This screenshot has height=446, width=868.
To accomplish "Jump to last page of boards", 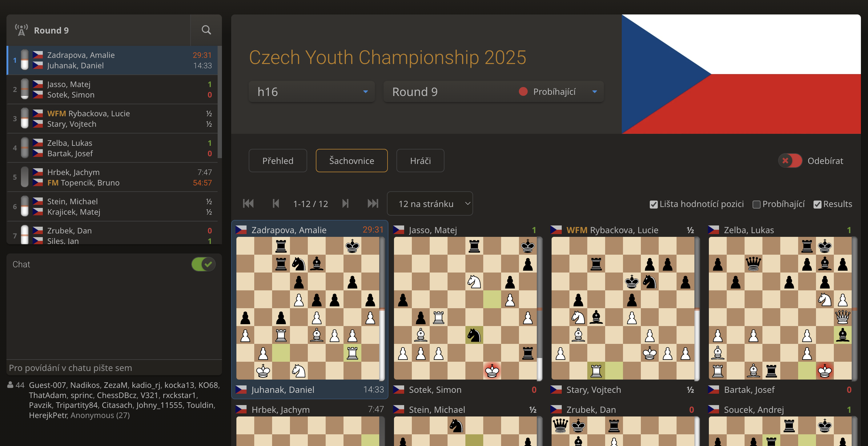I will pos(373,204).
